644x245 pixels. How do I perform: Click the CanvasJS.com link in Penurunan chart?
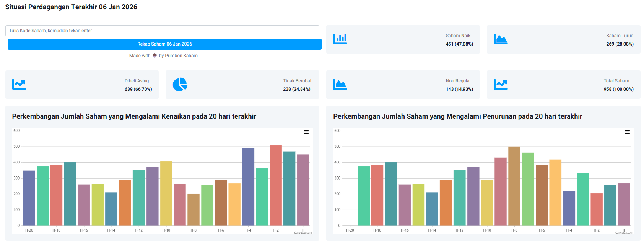click(x=624, y=232)
